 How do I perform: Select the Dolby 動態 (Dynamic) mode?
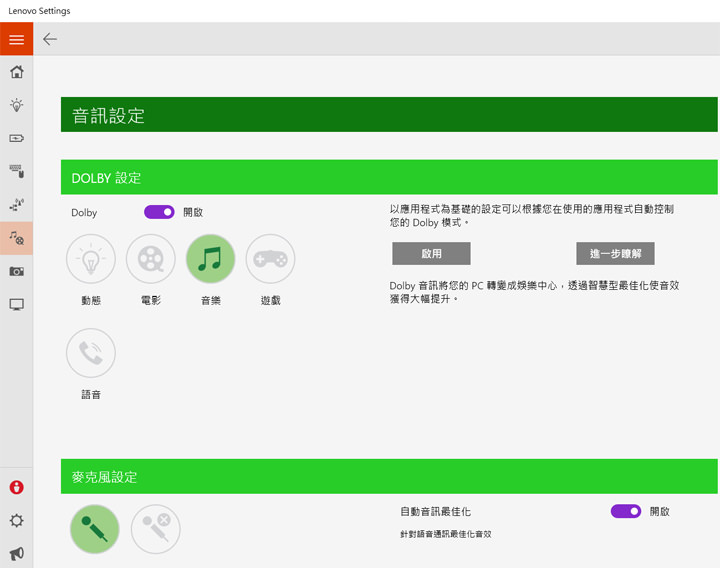[91, 260]
